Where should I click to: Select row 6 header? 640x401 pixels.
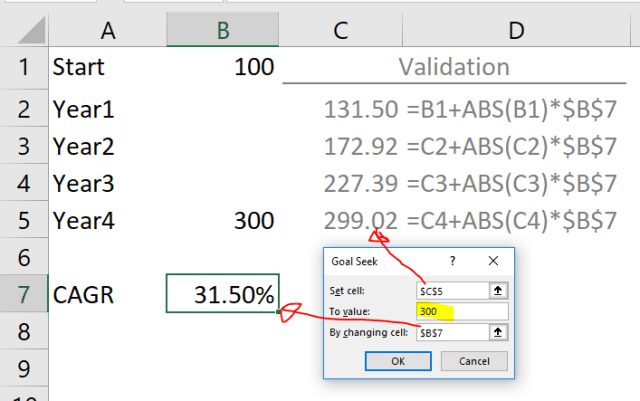(x=24, y=258)
